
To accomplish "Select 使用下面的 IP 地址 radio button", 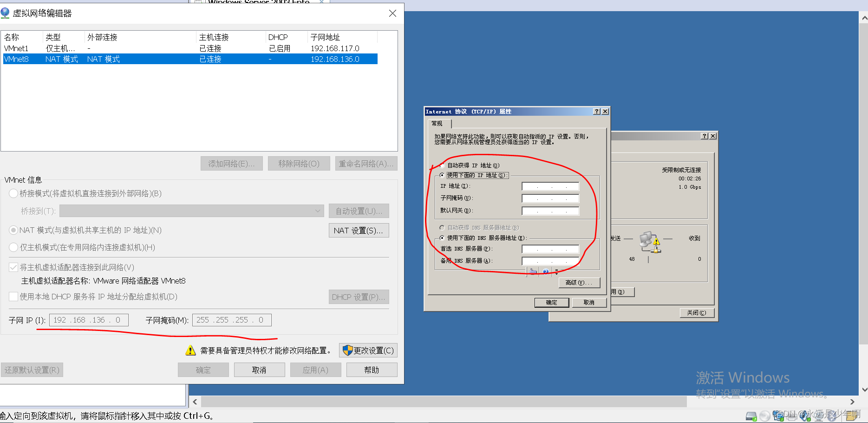I will pos(442,175).
